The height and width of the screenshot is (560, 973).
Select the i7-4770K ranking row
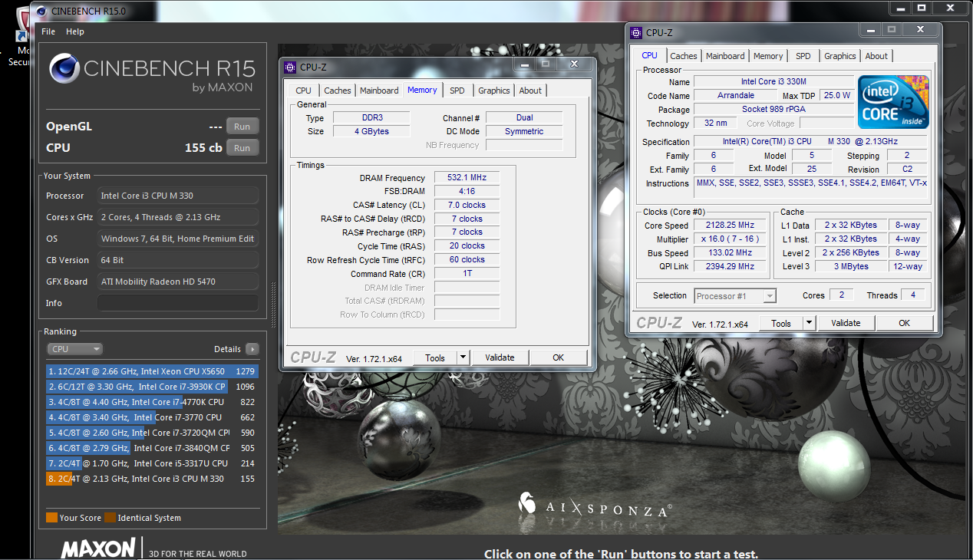click(152, 402)
